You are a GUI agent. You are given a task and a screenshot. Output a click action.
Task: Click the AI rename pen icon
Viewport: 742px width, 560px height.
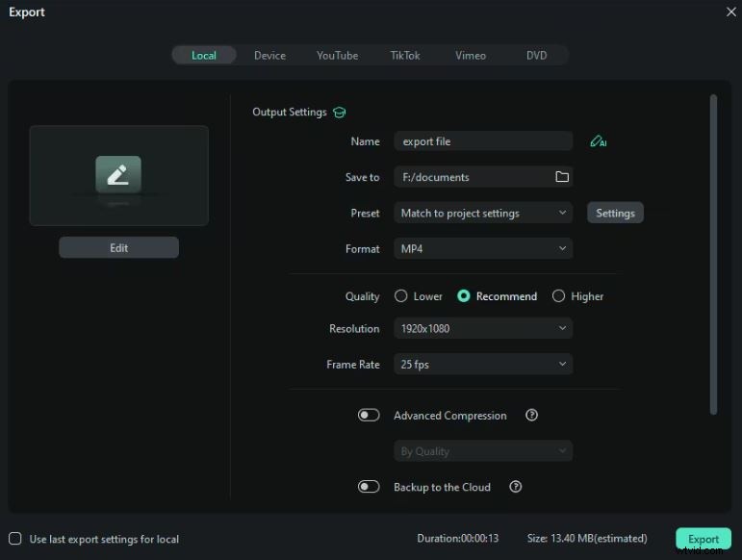(599, 141)
